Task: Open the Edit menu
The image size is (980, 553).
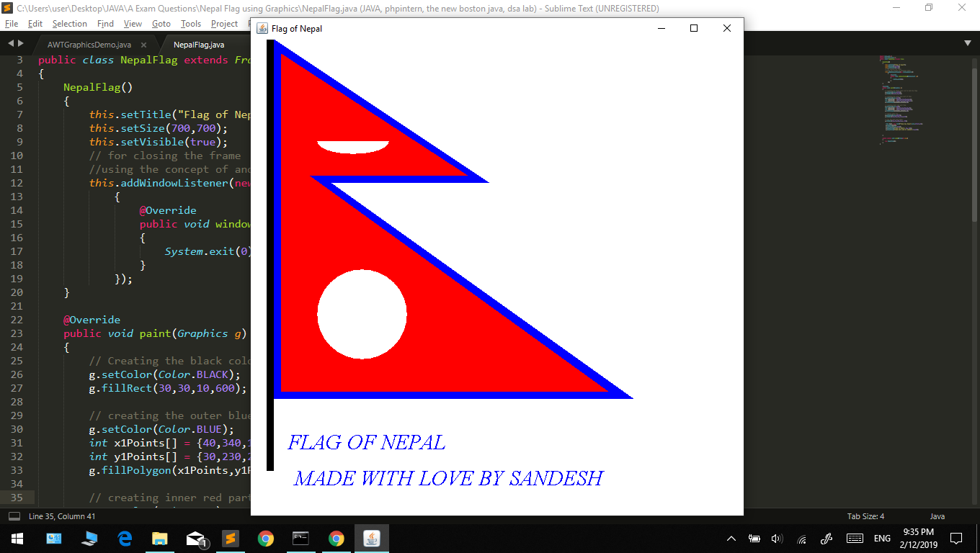Action: coord(35,24)
